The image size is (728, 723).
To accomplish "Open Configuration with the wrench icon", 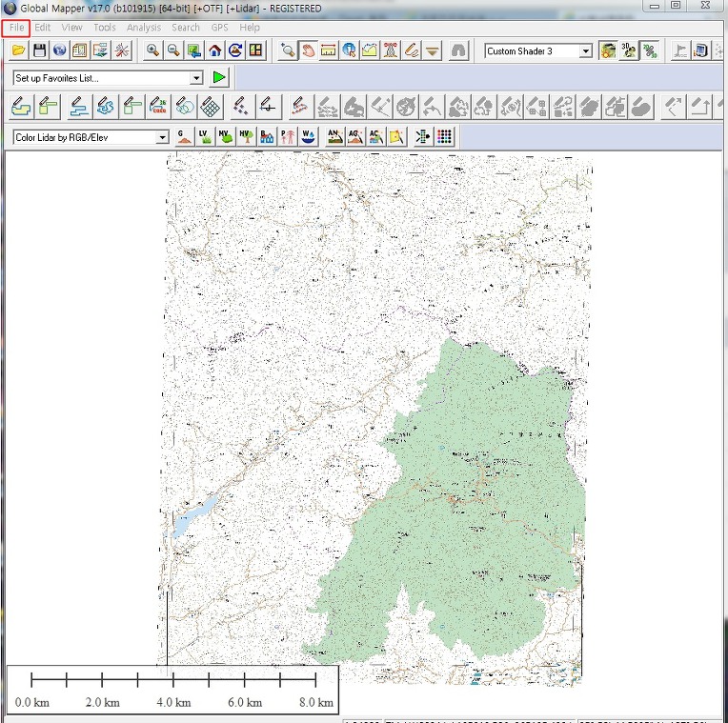I will [121, 50].
